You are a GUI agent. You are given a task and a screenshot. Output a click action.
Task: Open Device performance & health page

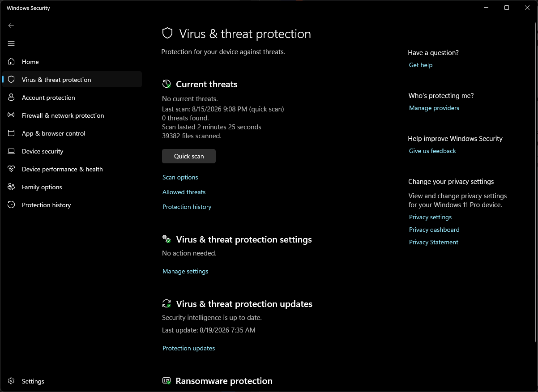coord(72,169)
